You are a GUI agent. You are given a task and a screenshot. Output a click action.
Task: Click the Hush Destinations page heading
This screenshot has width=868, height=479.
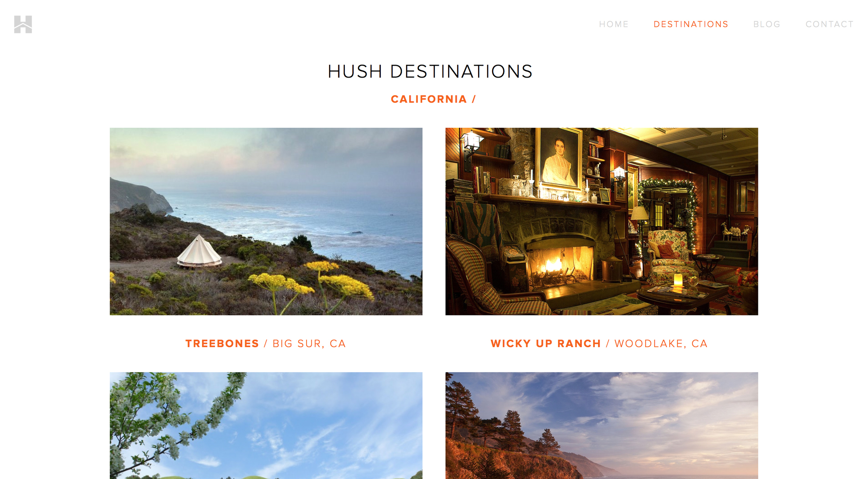pyautogui.click(x=430, y=72)
